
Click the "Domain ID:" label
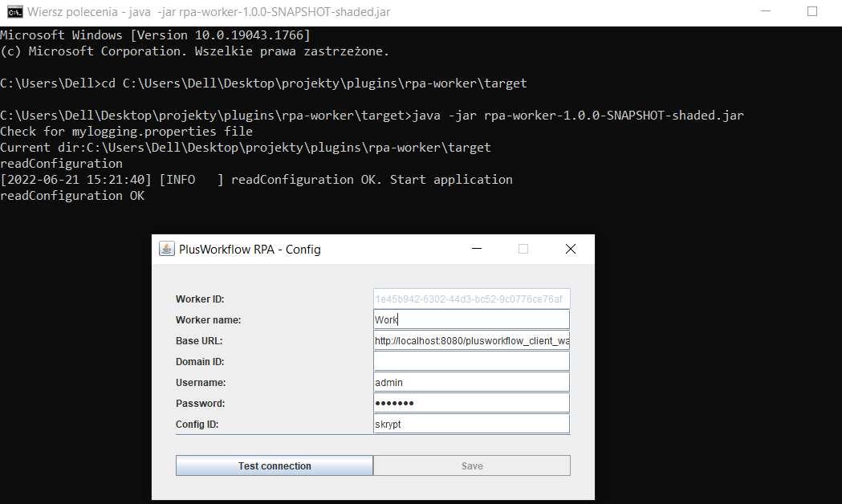(x=200, y=362)
